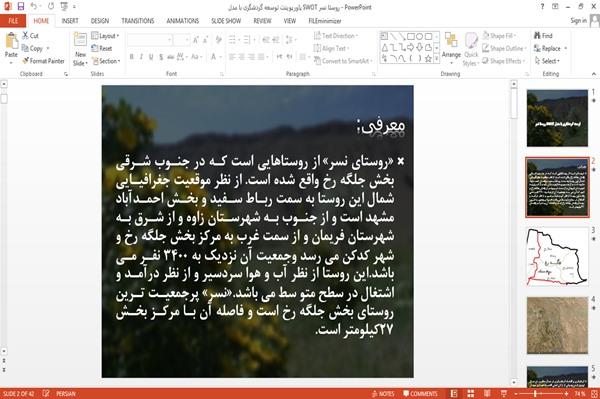Toggle Comments pane in status bar

pyautogui.click(x=420, y=394)
